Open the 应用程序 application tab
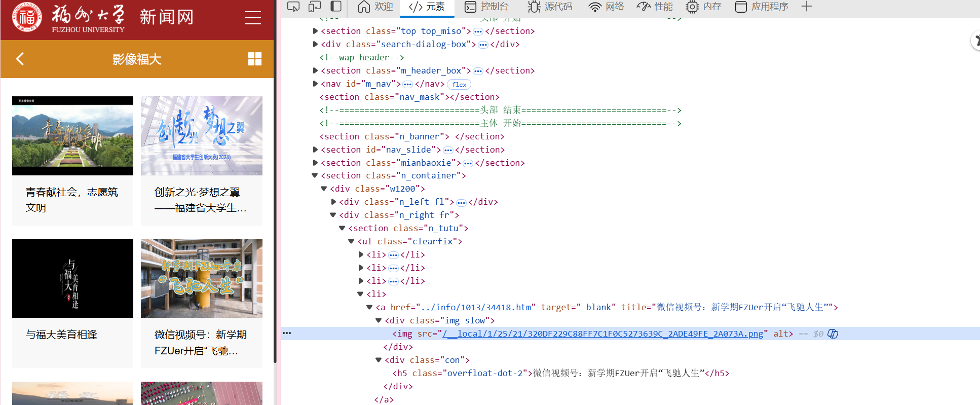 point(762,7)
